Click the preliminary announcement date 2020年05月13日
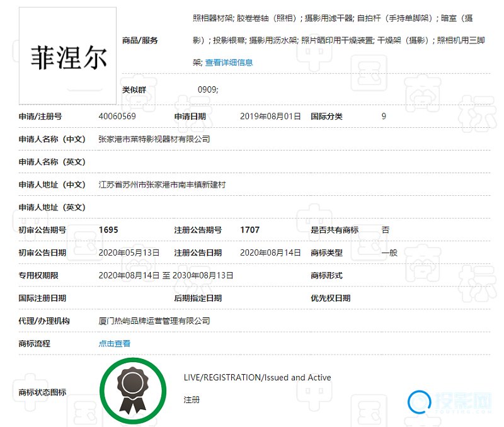The width and height of the screenshot is (504, 427). [x=129, y=253]
